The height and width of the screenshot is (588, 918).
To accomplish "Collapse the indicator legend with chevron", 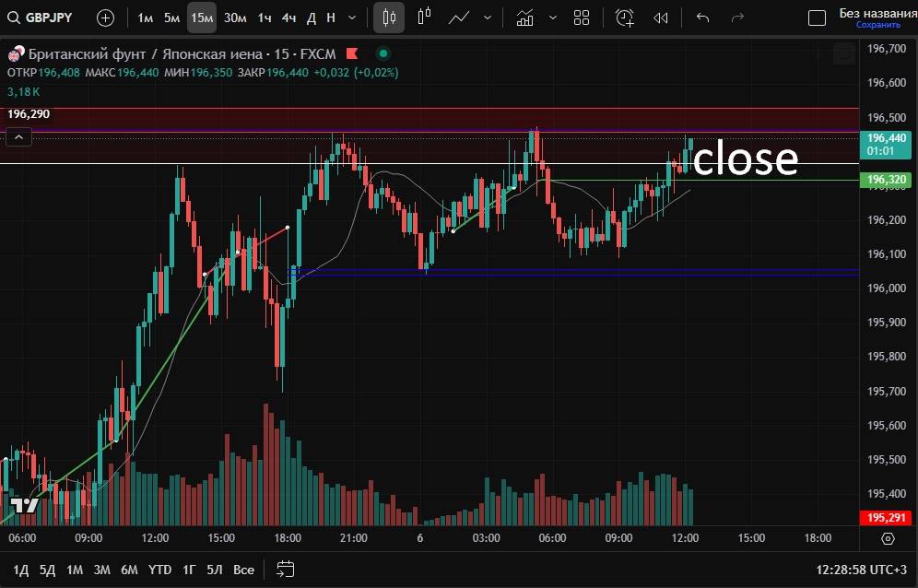I will tap(19, 137).
